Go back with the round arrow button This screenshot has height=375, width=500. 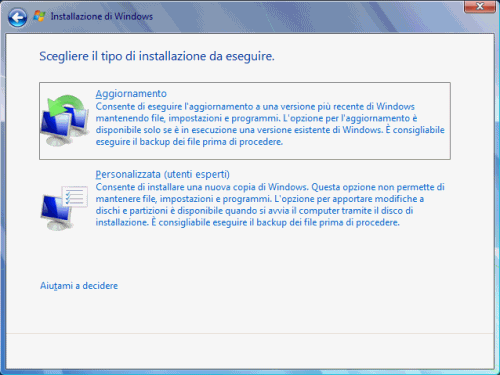click(x=17, y=17)
